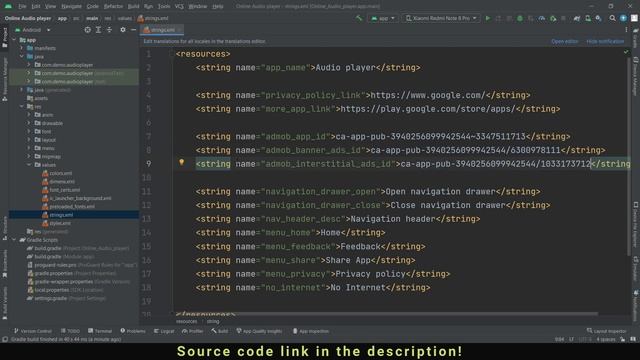Screen dimensions: 640x360
Task: Collapse the java folder
Action: click(x=22, y=56)
